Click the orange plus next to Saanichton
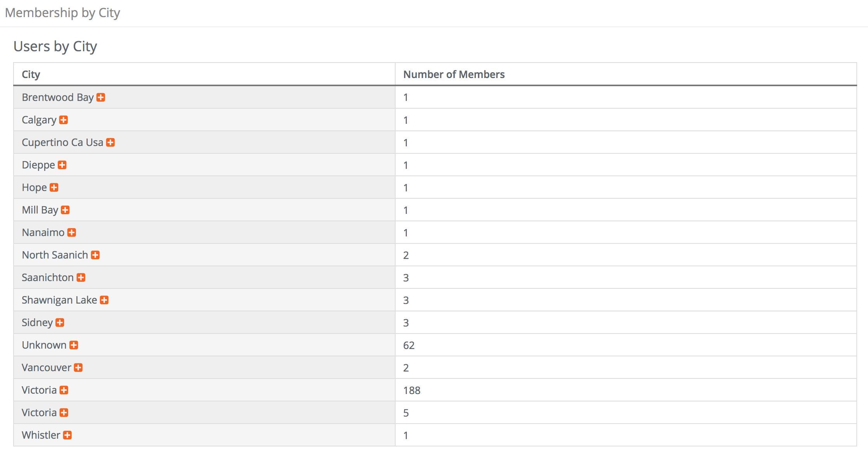Viewport: 868px width, 455px height. [81, 278]
